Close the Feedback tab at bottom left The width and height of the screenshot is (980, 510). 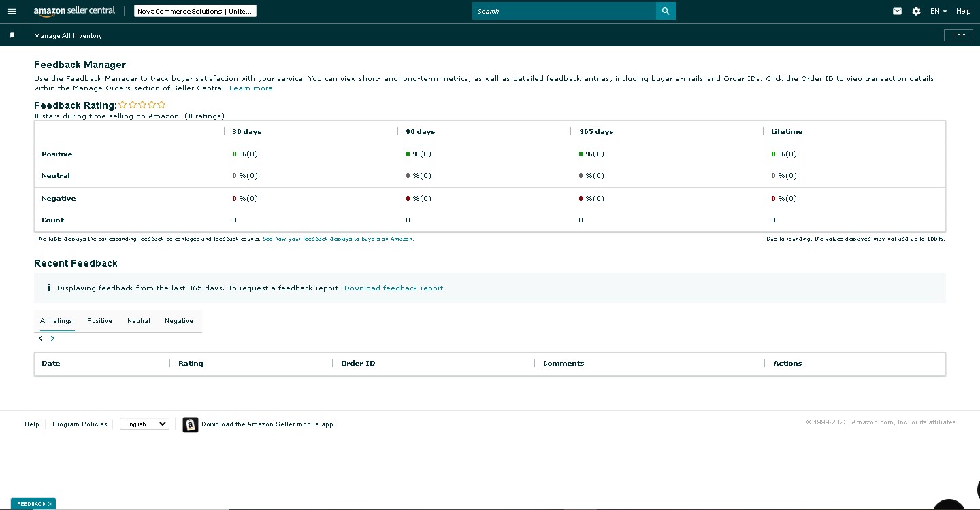(x=50, y=504)
